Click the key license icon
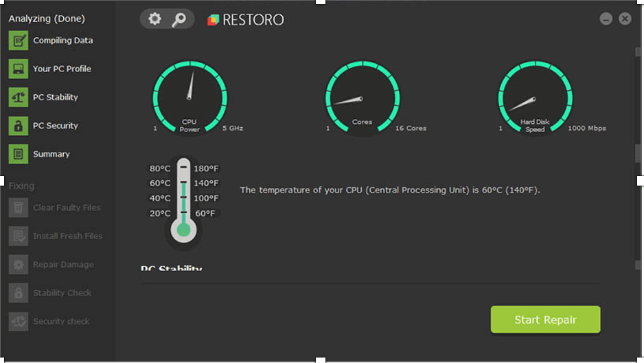Viewport: 644px width, 363px height. pyautogui.click(x=179, y=19)
